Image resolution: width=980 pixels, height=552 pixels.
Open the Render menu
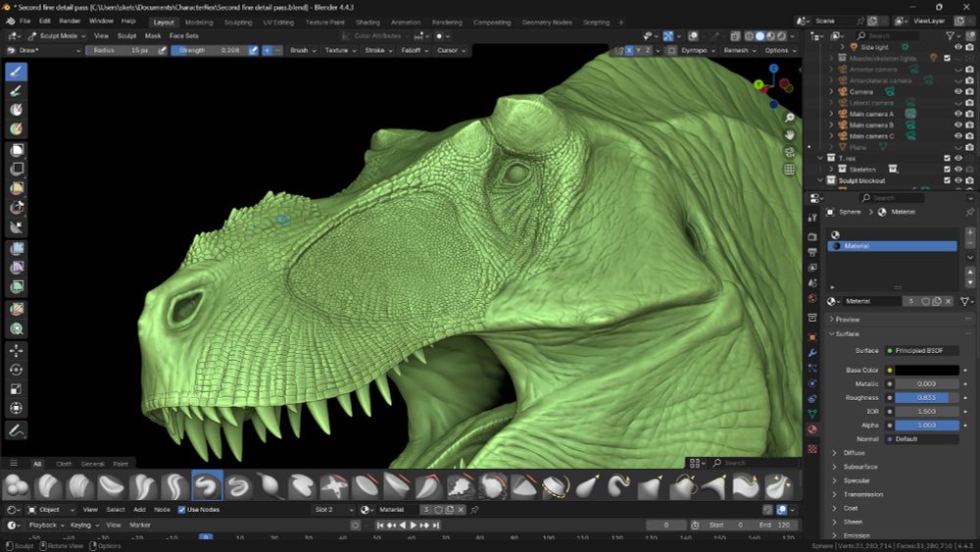70,22
